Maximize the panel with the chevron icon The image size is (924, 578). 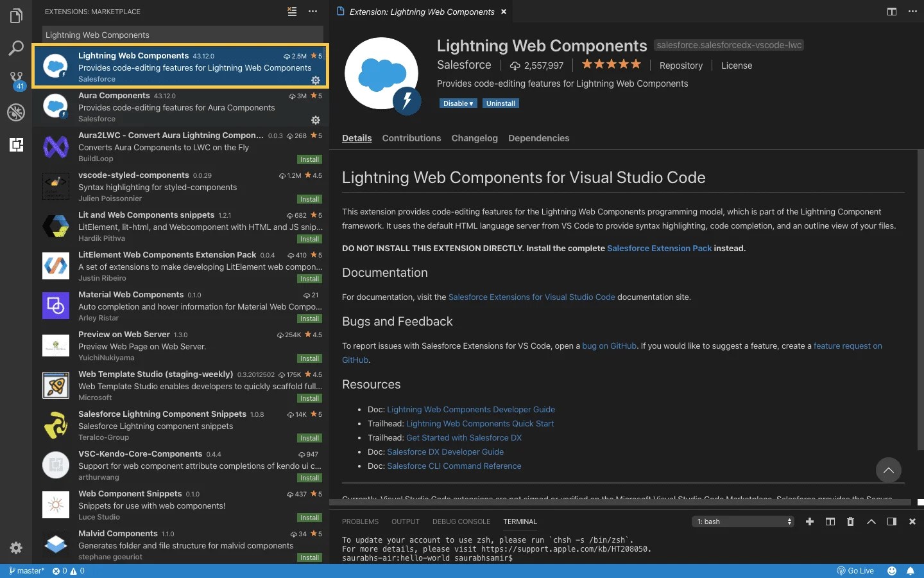coord(871,521)
